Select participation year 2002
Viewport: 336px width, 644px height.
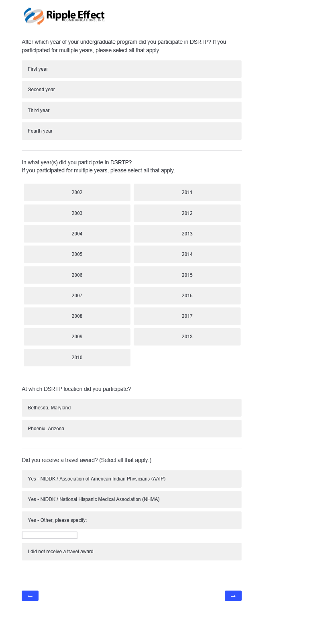point(77,192)
